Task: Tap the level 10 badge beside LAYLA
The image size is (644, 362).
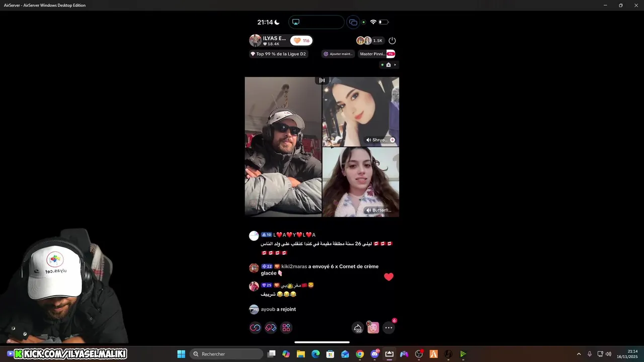Action: [x=267, y=235]
